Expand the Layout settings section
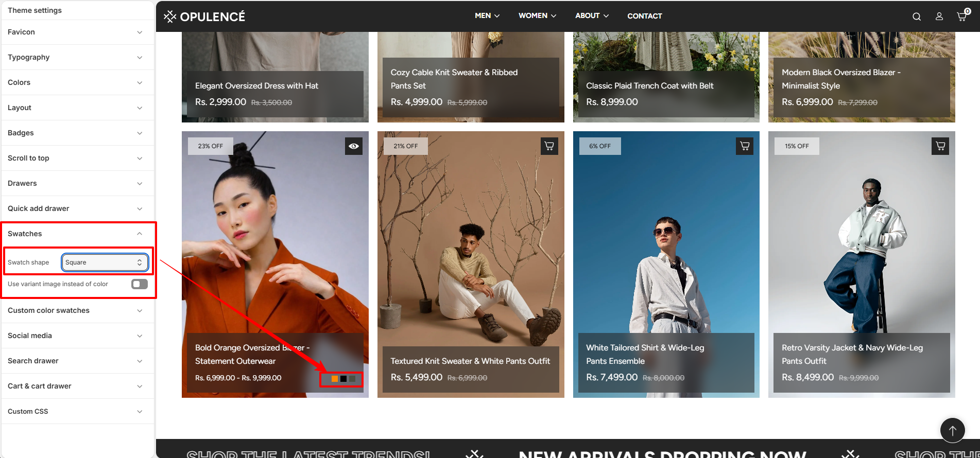The image size is (980, 458). [77, 108]
